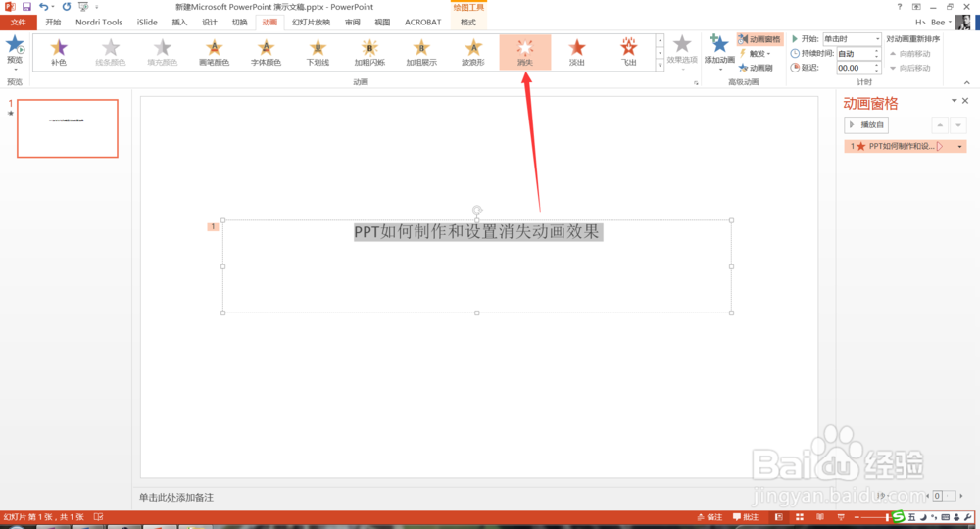Switch to the 开始 Home tab
This screenshot has height=529, width=980.
click(x=53, y=22)
